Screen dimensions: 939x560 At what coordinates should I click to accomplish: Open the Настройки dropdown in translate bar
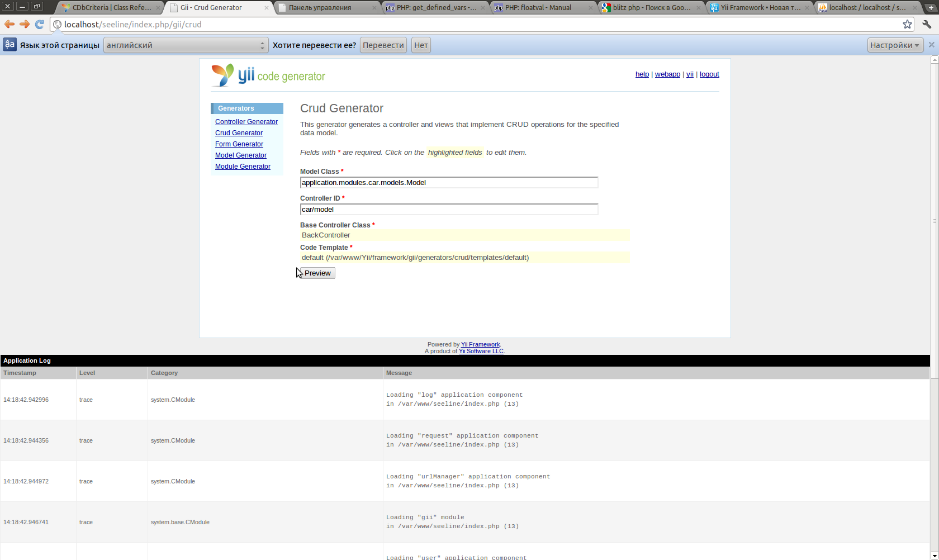click(x=894, y=45)
